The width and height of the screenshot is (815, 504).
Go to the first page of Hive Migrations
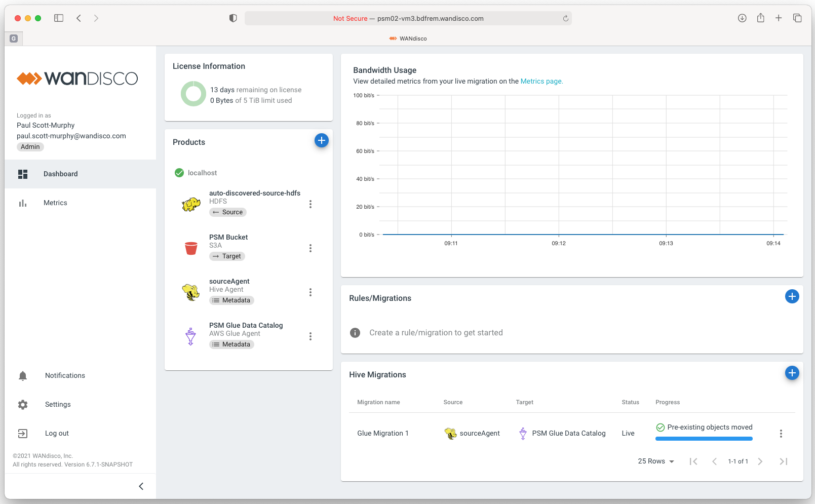(694, 461)
